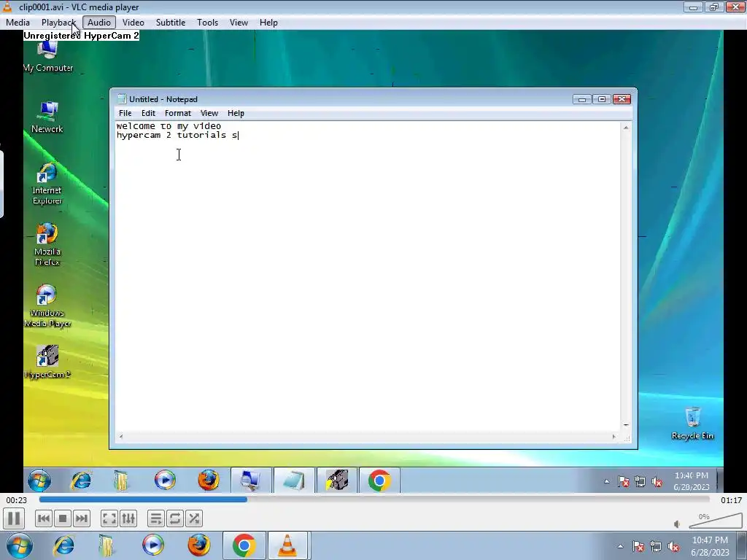Skip to next media in VLC

(82, 518)
